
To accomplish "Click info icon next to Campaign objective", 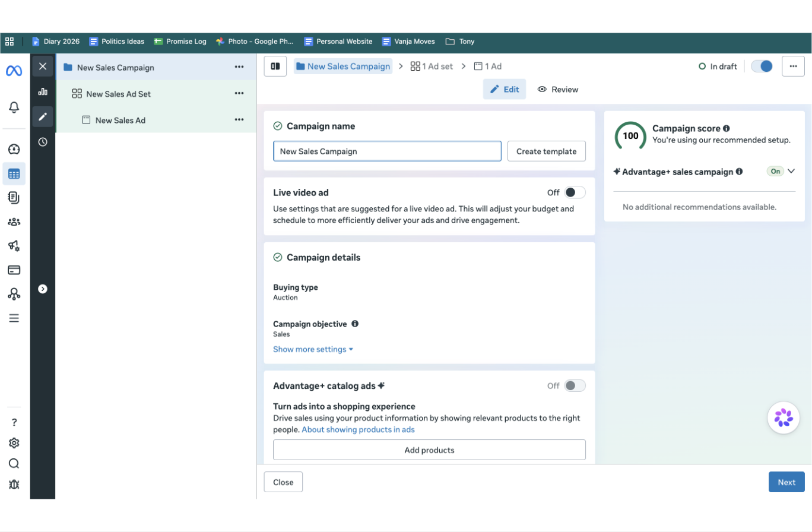I will (355, 324).
